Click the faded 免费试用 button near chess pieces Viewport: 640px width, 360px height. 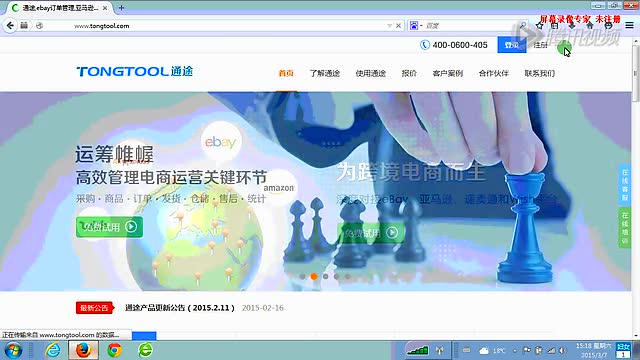pos(371,233)
